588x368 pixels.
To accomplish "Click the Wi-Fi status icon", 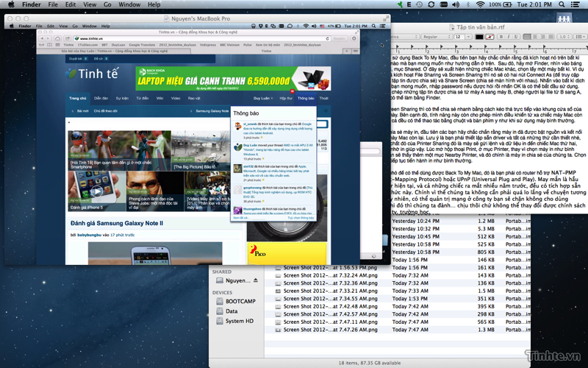I will [480, 4].
